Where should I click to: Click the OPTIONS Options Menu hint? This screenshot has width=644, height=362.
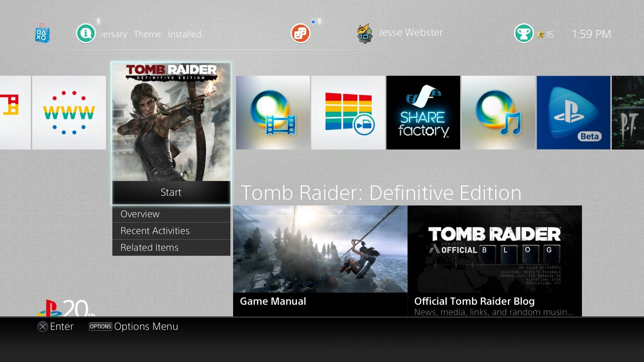pos(133,326)
